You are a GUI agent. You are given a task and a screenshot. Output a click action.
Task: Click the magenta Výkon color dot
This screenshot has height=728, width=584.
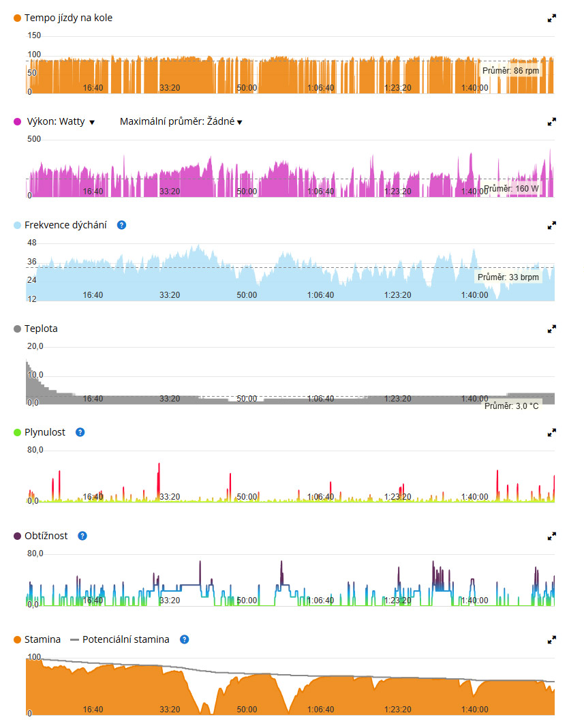(x=18, y=122)
